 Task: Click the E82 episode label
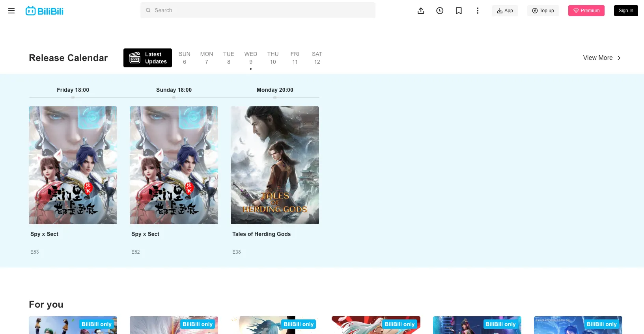pyautogui.click(x=136, y=252)
